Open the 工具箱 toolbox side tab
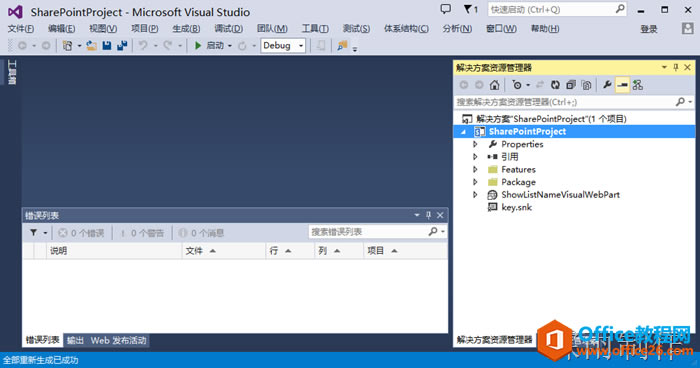The height and width of the screenshot is (368, 700). (12, 72)
